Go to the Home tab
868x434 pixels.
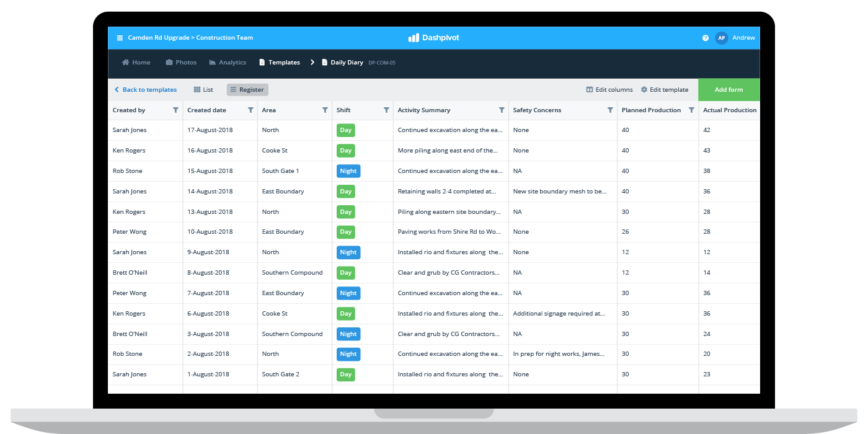(x=136, y=63)
